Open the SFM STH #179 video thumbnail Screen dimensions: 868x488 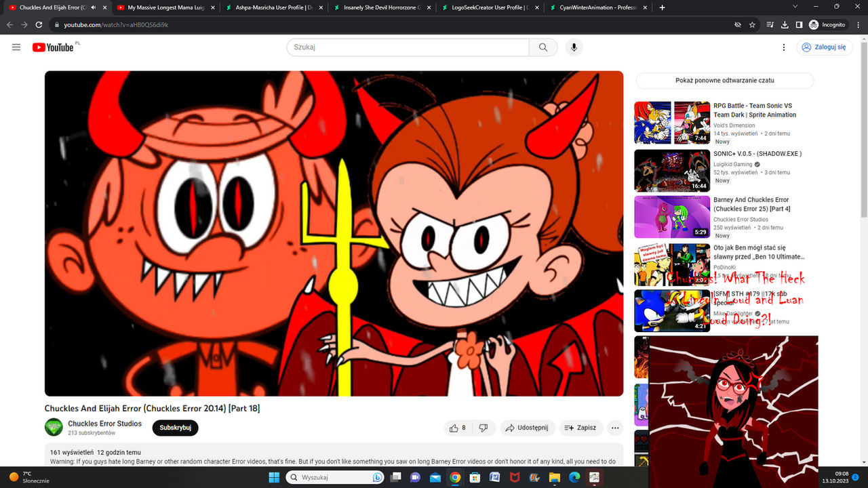[x=671, y=310]
